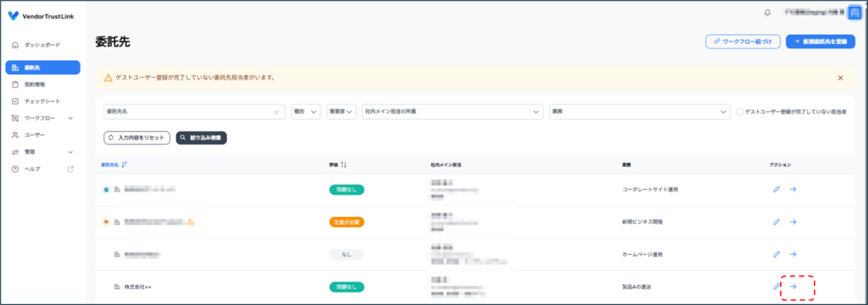The height and width of the screenshot is (305, 868).
Task: Sort by the 評価 column header arrows
Action: 344,165
